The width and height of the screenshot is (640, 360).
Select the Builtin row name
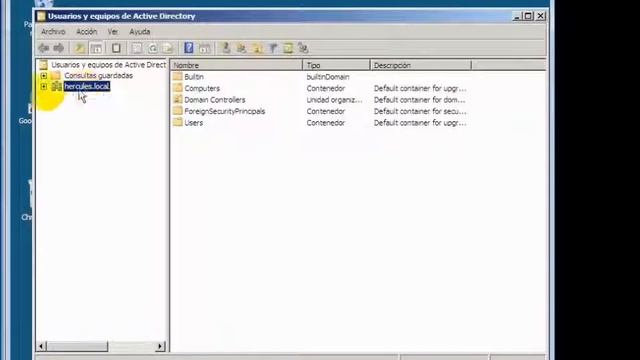194,77
